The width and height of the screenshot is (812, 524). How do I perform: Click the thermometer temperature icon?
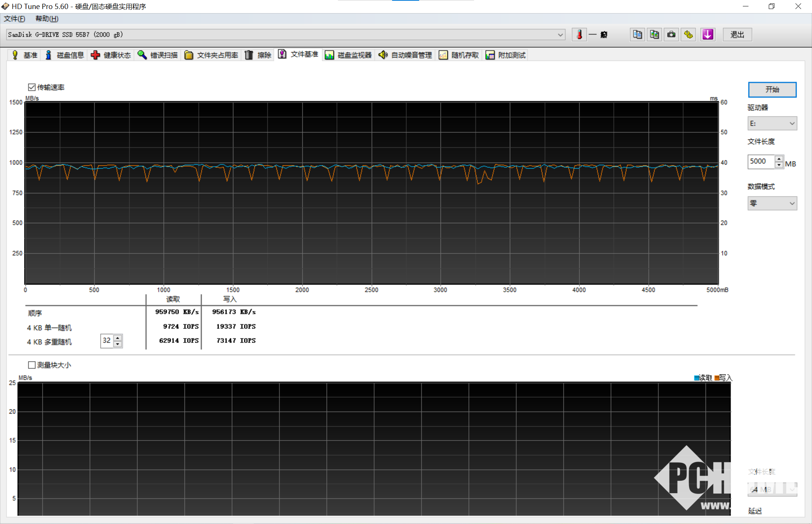coord(579,35)
